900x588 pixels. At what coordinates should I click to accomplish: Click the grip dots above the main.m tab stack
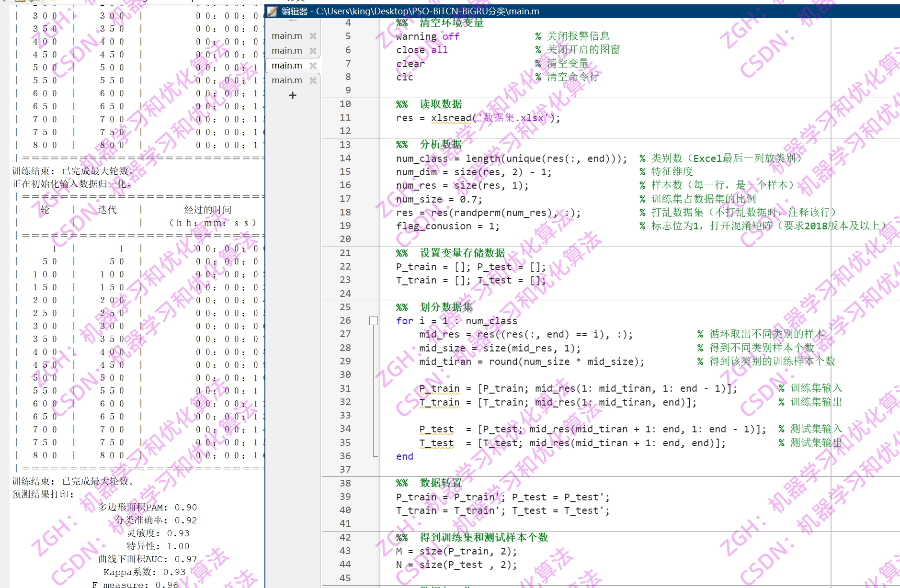click(293, 20)
